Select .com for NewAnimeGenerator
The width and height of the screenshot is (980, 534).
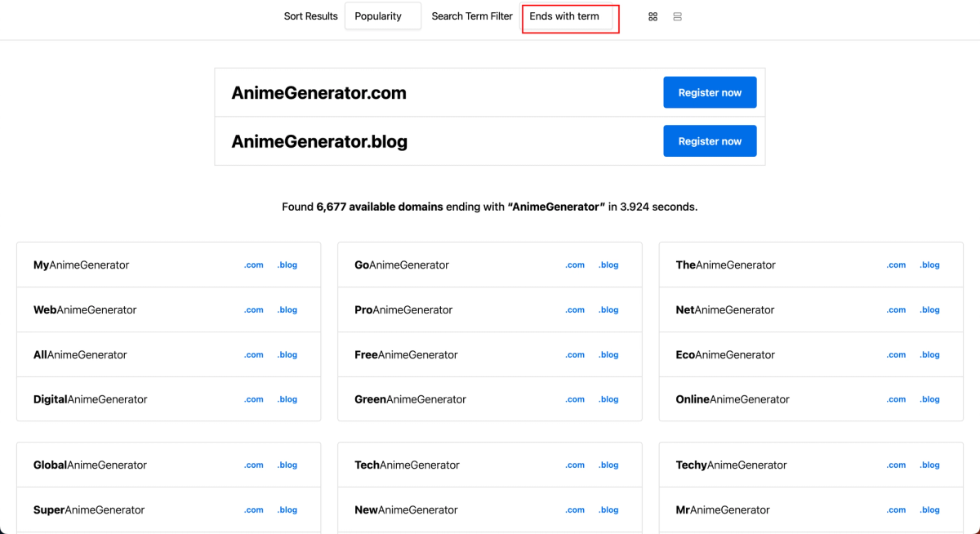[575, 510]
